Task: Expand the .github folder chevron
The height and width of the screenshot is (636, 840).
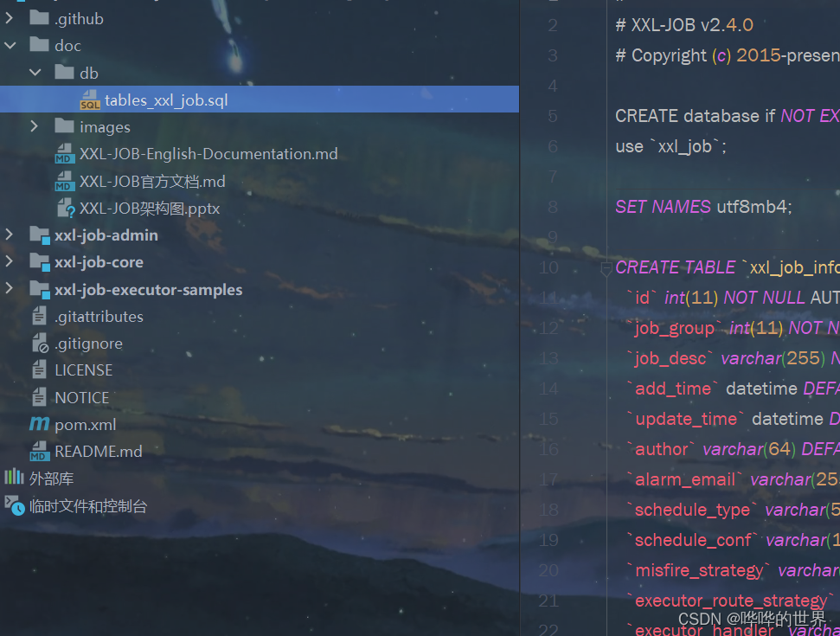Action: click(10, 18)
